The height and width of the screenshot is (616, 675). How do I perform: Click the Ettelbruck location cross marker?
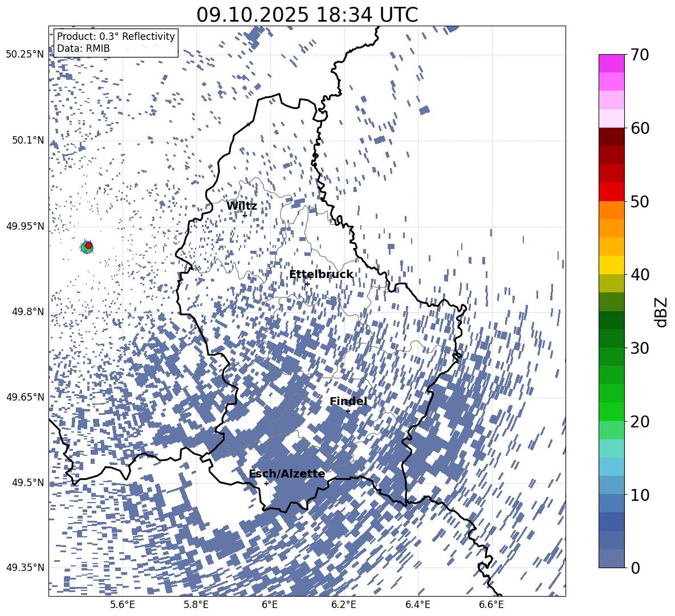click(307, 284)
